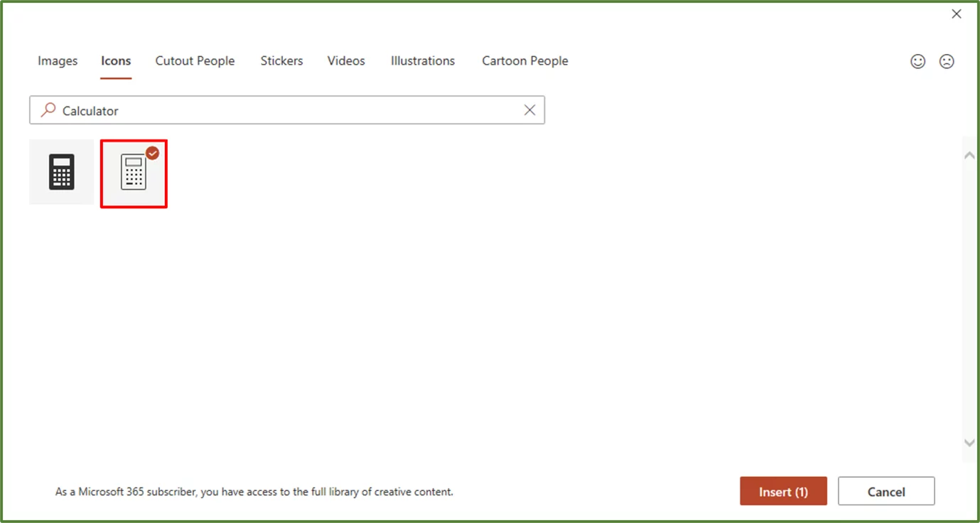Viewport: 980px width, 523px height.
Task: Click the scrollbar down arrow
Action: 969,443
